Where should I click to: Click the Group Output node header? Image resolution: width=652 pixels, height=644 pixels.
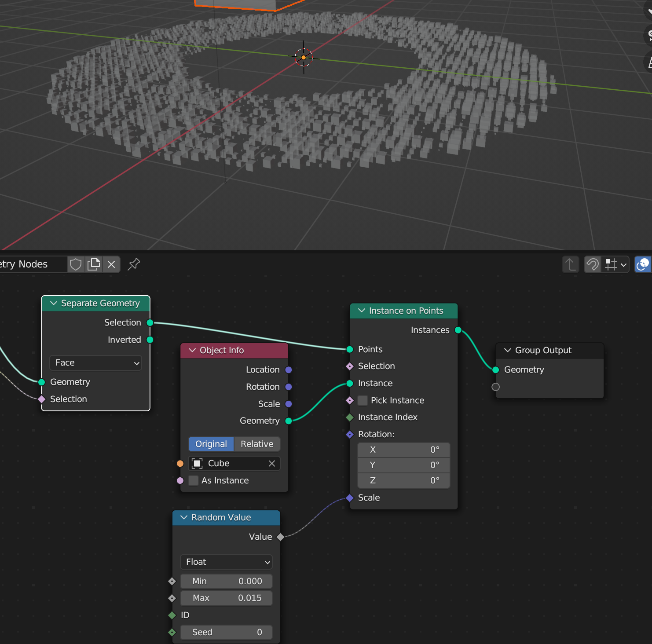pos(549,351)
